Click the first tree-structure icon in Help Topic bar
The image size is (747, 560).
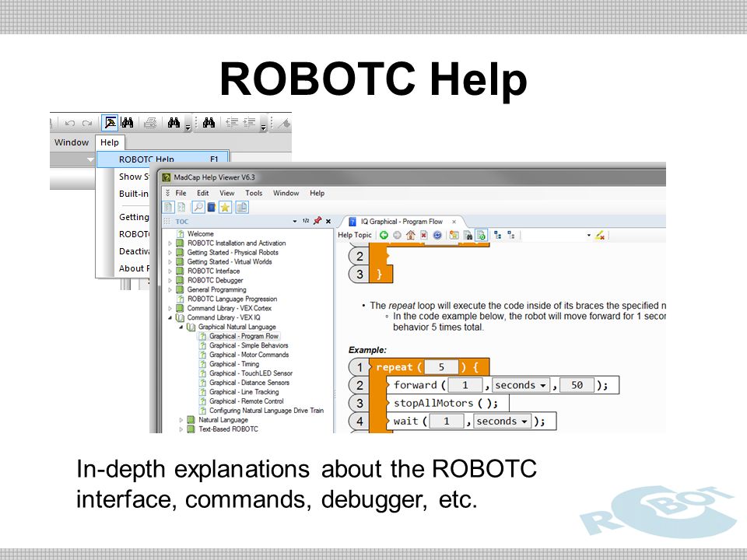pos(497,235)
